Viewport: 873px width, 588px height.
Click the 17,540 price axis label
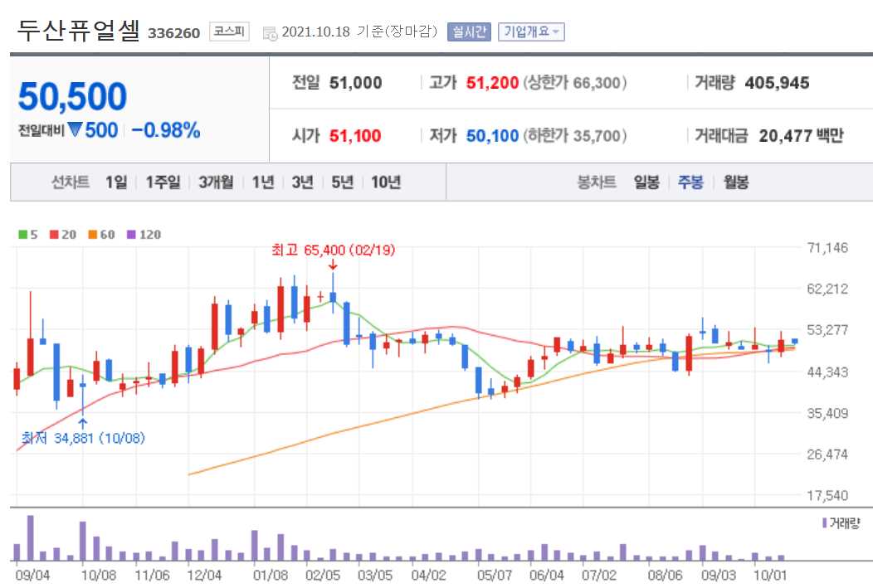pos(827,495)
